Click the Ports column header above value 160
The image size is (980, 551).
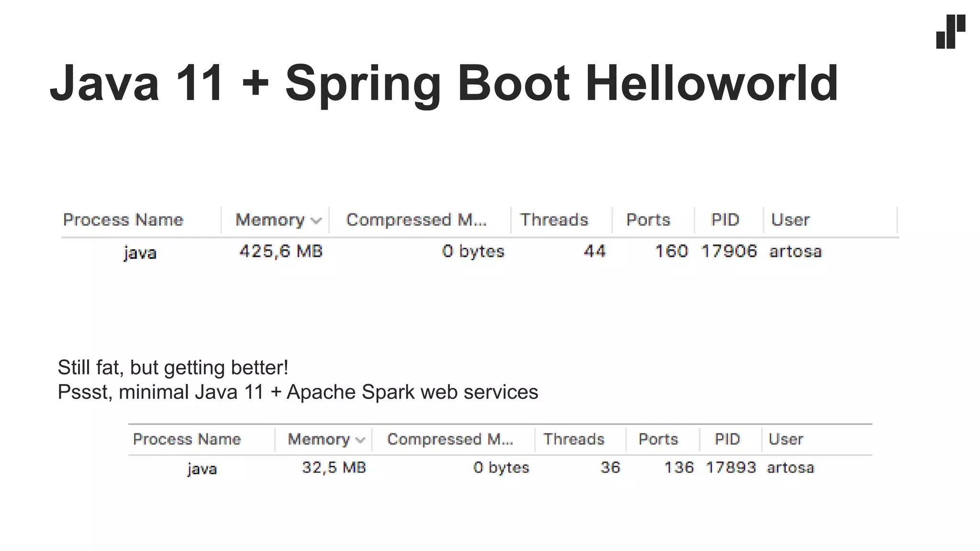click(648, 220)
